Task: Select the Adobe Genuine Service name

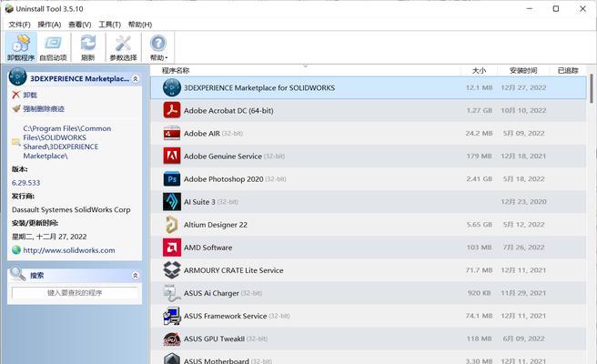Action: coord(223,157)
